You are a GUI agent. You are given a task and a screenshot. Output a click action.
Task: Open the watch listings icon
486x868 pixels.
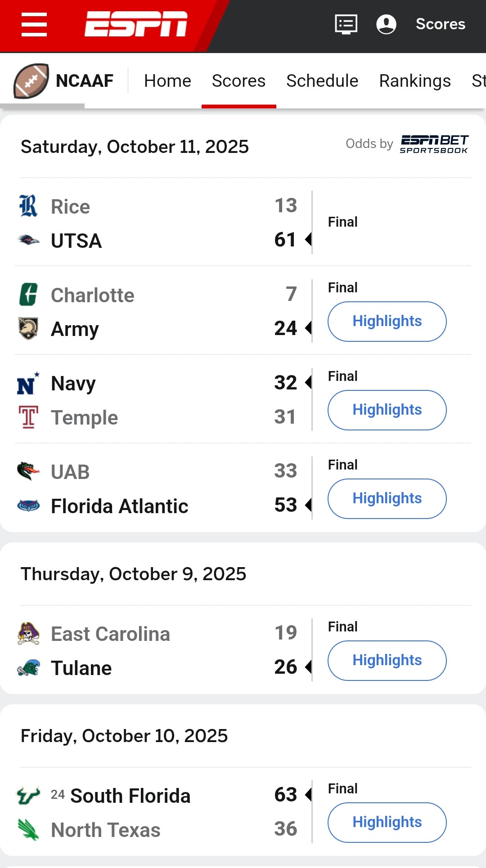click(x=346, y=24)
